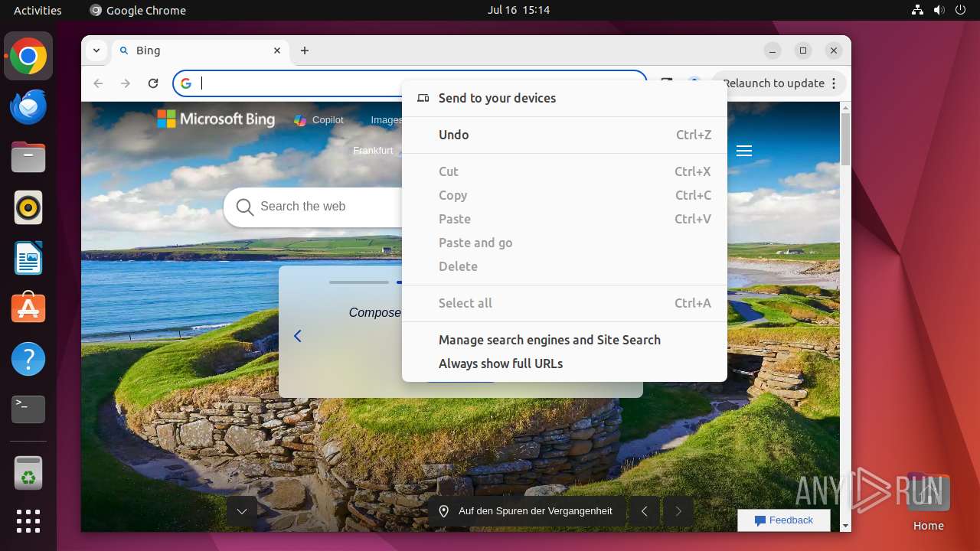Open Google Chrome from the dock

pos(28,57)
